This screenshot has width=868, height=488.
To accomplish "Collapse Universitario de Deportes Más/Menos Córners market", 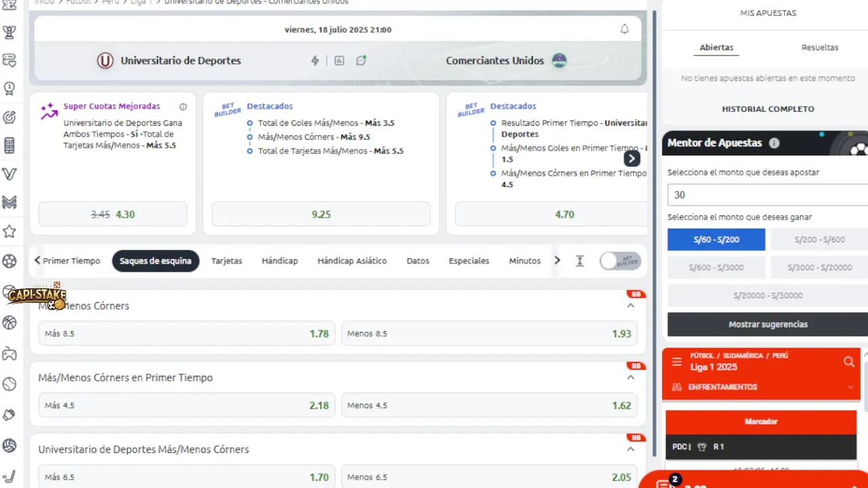I will (x=631, y=449).
